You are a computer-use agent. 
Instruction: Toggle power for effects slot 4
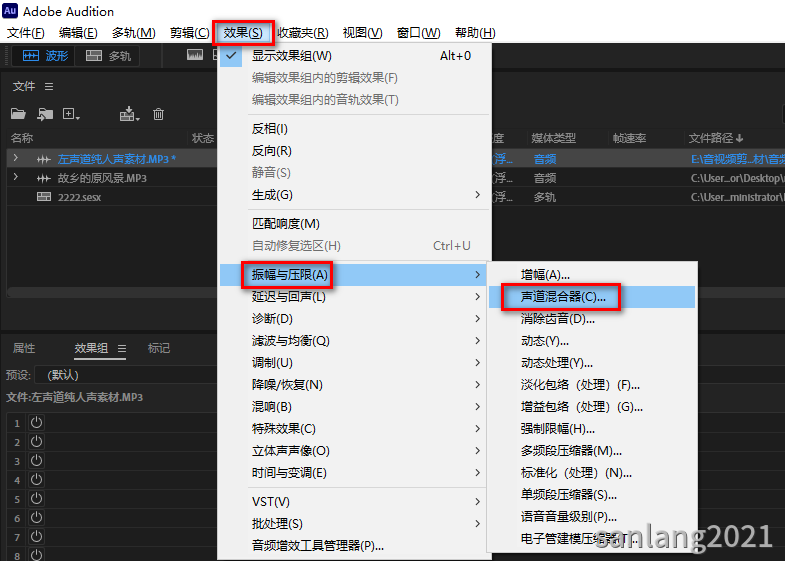[37, 481]
